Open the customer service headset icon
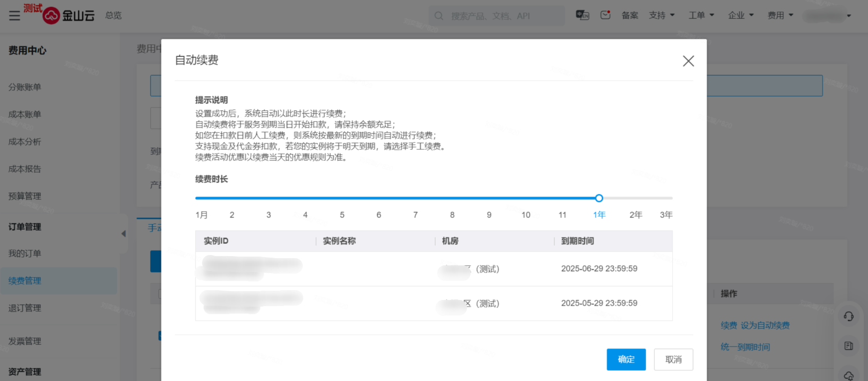The image size is (868, 381). pyautogui.click(x=848, y=316)
